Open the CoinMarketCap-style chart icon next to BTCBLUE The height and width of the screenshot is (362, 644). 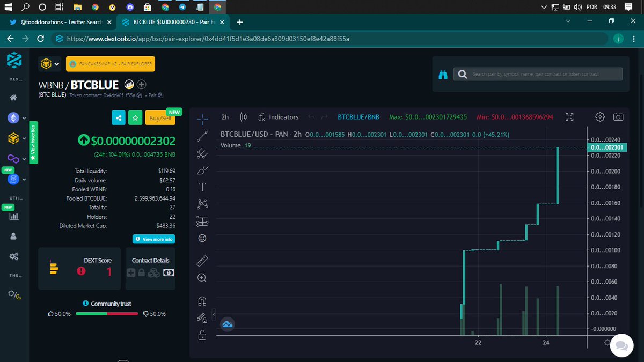129,84
